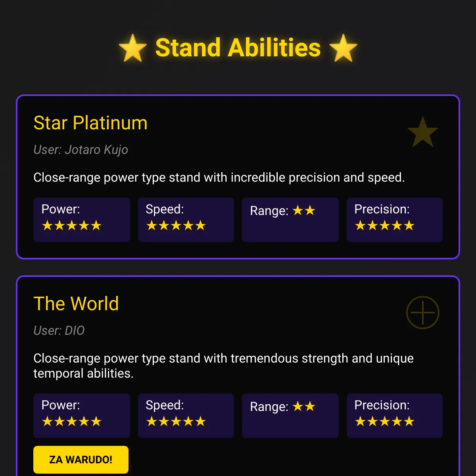The height and width of the screenshot is (476, 476).
Task: Click the User: Jotaro Kujo subtitle
Action: [x=81, y=150]
